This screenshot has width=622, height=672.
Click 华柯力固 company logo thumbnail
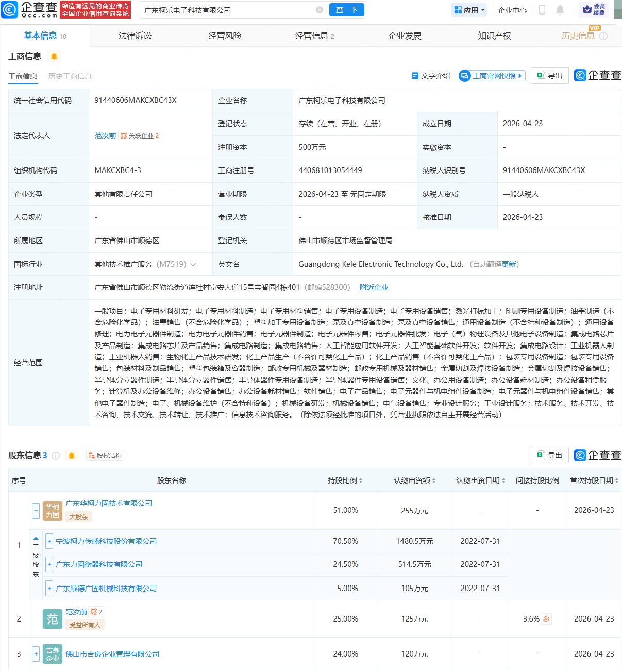click(53, 511)
